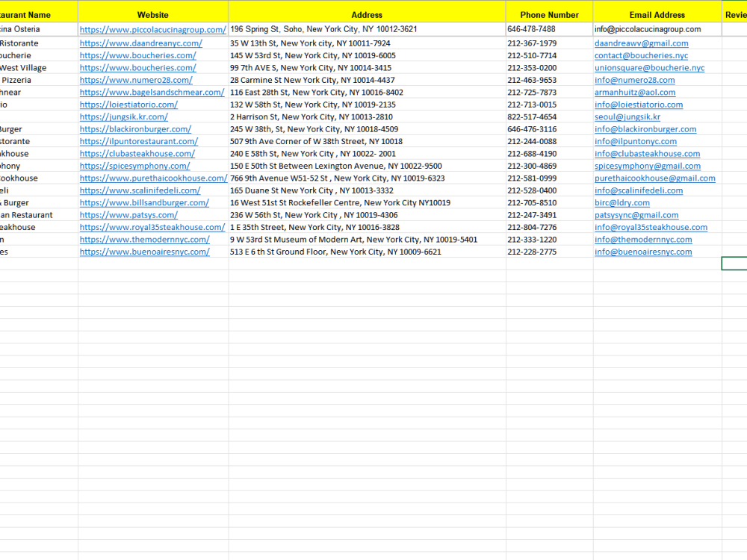This screenshot has width=747, height=560.
Task: Click email info@scalinifedeli.com
Action: point(639,191)
